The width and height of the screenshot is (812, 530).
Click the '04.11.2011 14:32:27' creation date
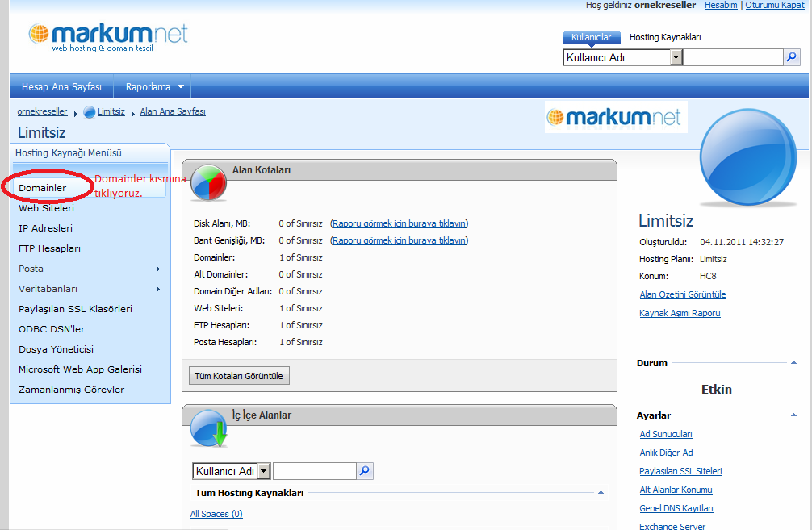click(x=742, y=242)
